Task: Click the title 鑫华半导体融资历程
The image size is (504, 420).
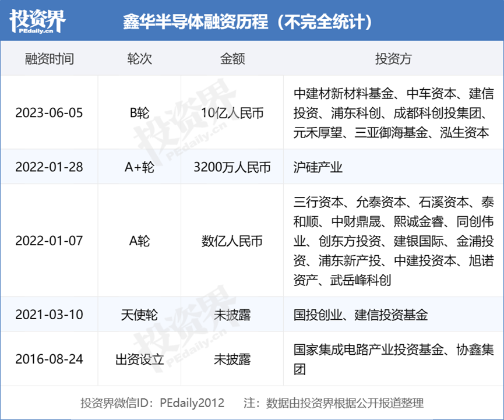Action: [x=195, y=22]
